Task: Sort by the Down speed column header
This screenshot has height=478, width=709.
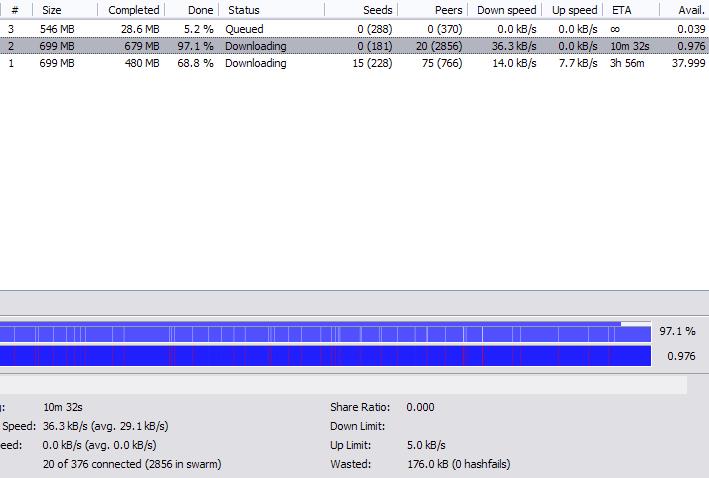Action: 505,10
